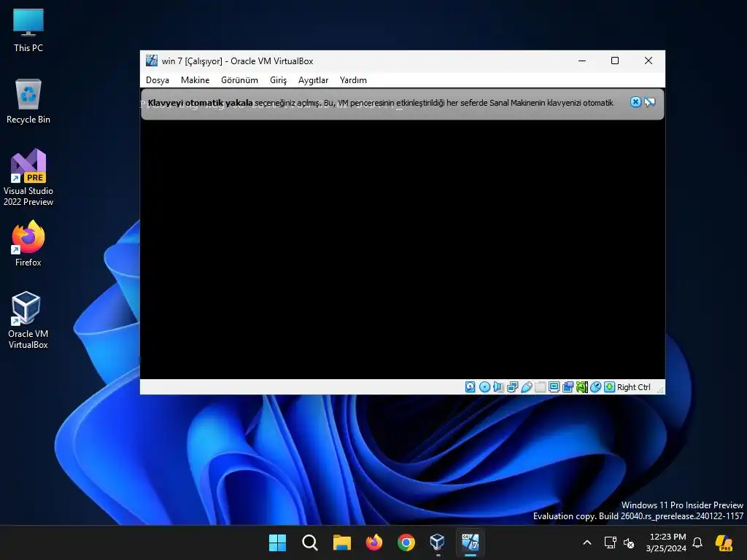Select the Firefox desktop shortcut
The width and height of the screenshot is (747, 560).
tap(28, 244)
